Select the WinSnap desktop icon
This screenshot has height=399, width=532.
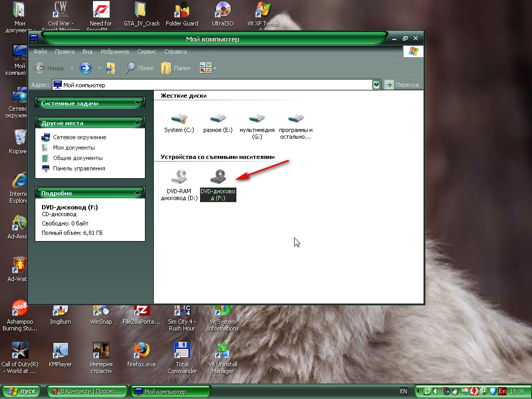pos(101,315)
